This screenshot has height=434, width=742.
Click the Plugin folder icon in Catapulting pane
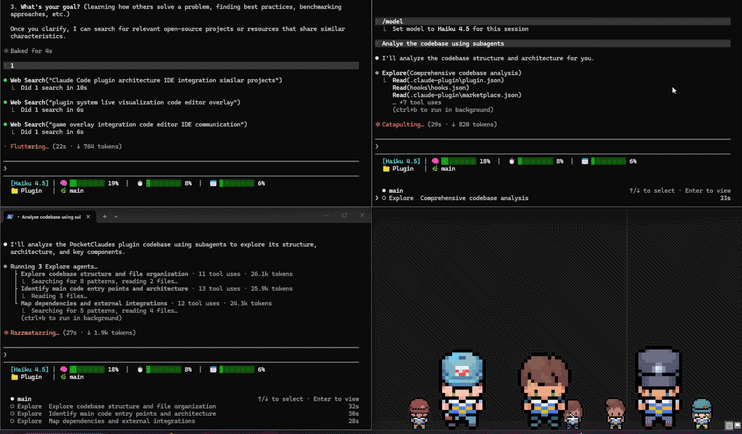point(386,169)
